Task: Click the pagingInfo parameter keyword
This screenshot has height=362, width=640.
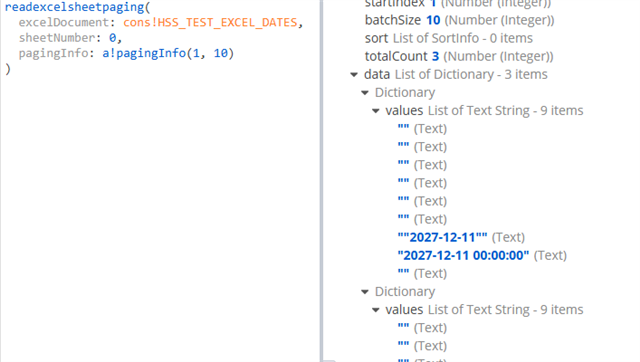Action: tap(53, 53)
